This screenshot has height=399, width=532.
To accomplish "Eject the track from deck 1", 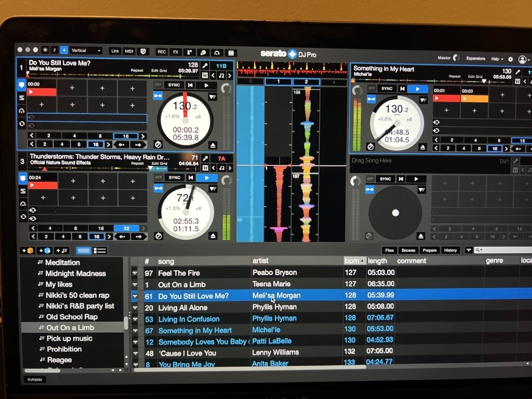I will (213, 145).
